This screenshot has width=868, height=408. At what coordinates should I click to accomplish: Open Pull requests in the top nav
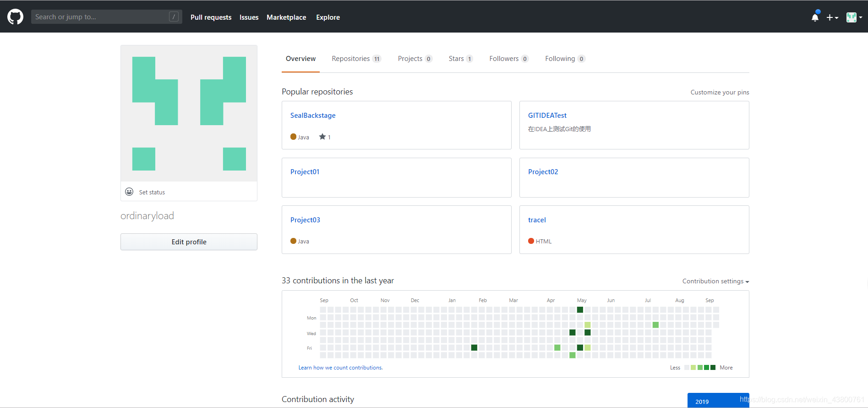pyautogui.click(x=211, y=17)
